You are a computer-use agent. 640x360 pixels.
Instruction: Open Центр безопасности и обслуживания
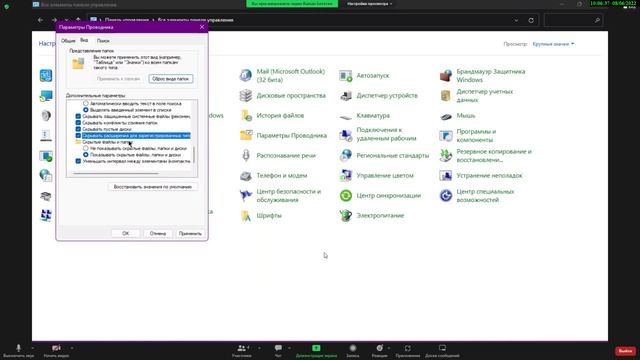click(281, 196)
